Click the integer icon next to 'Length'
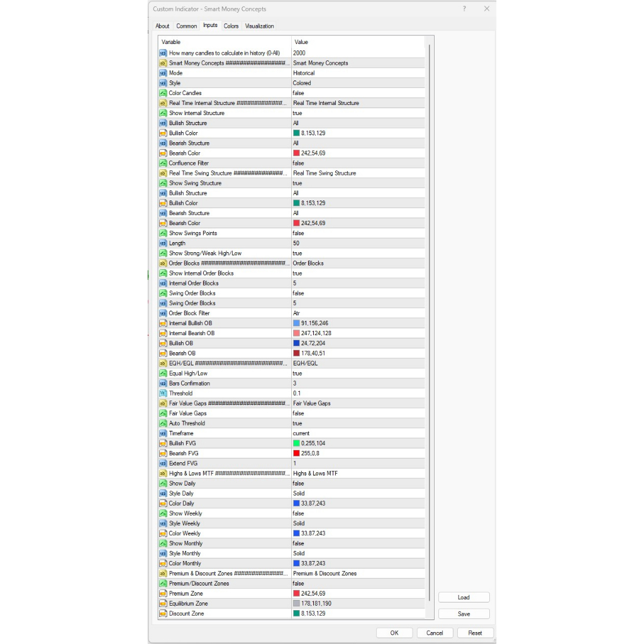 coord(163,243)
